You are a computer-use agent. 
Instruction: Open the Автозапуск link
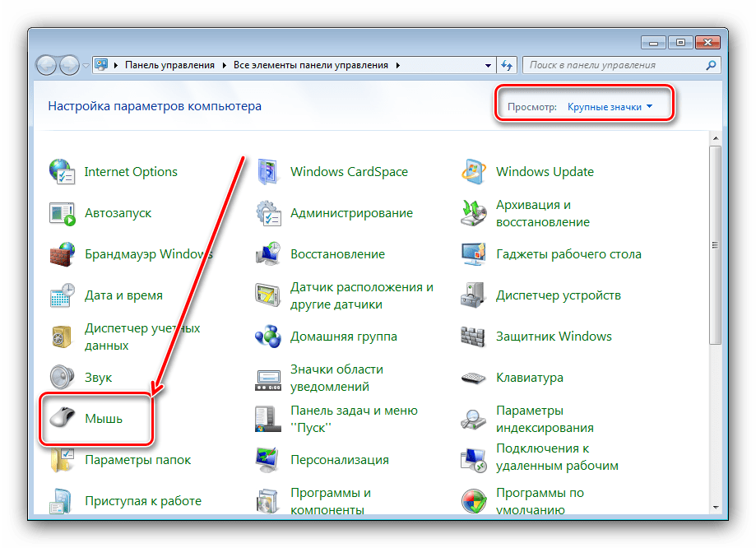[118, 213]
